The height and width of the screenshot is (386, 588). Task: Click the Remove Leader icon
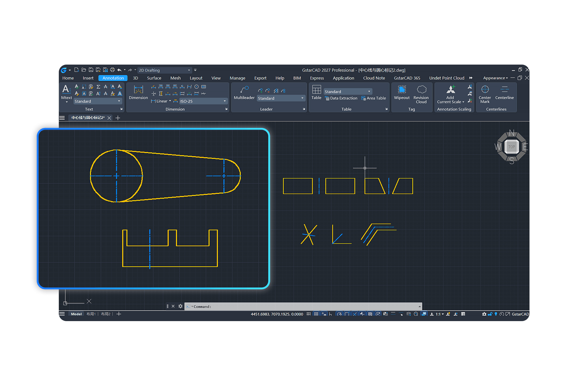pyautogui.click(x=268, y=91)
